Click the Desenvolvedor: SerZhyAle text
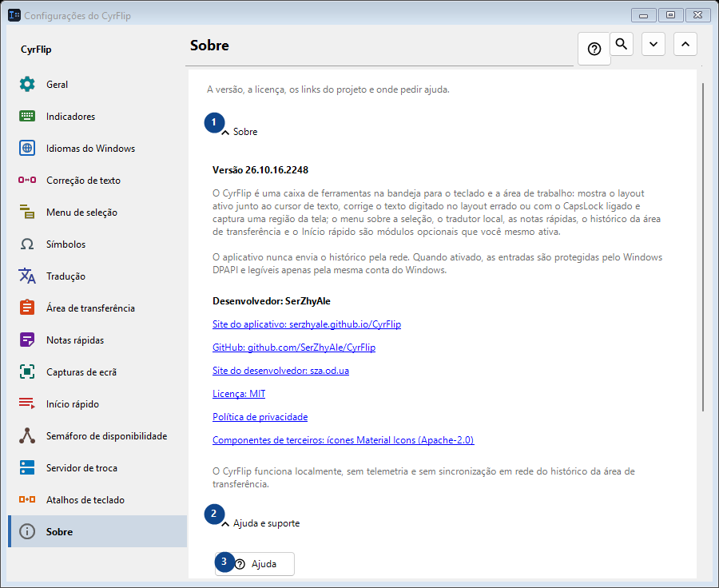 pos(272,301)
